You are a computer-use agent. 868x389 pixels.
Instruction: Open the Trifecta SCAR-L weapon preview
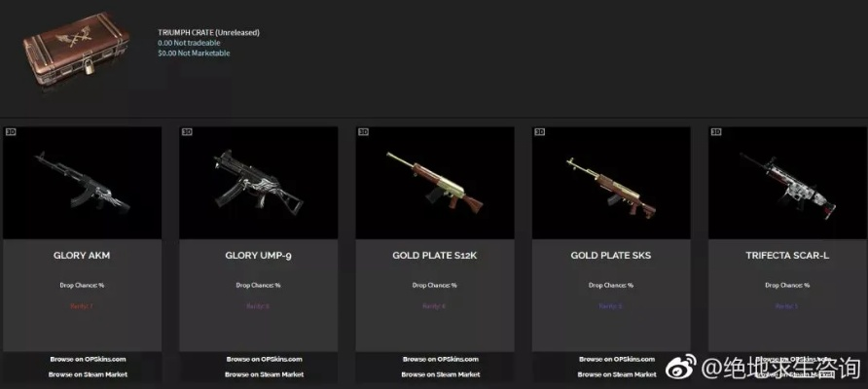[x=788, y=183]
